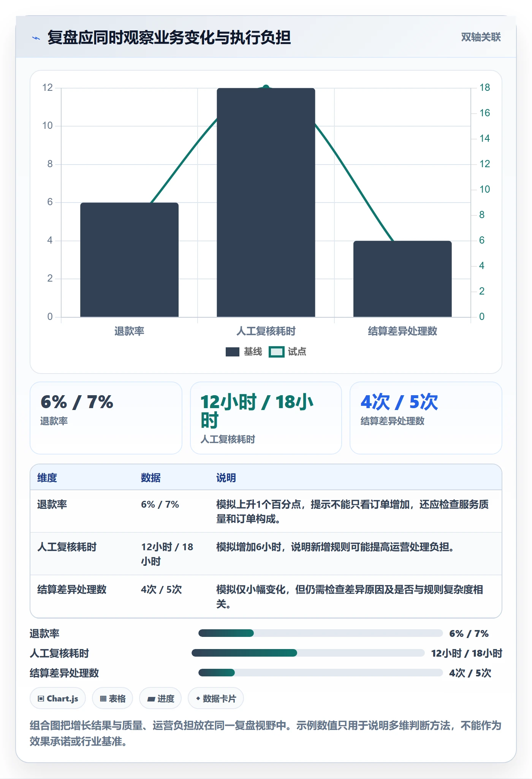Click the 基线 legend label
532x779 pixels.
point(253,351)
